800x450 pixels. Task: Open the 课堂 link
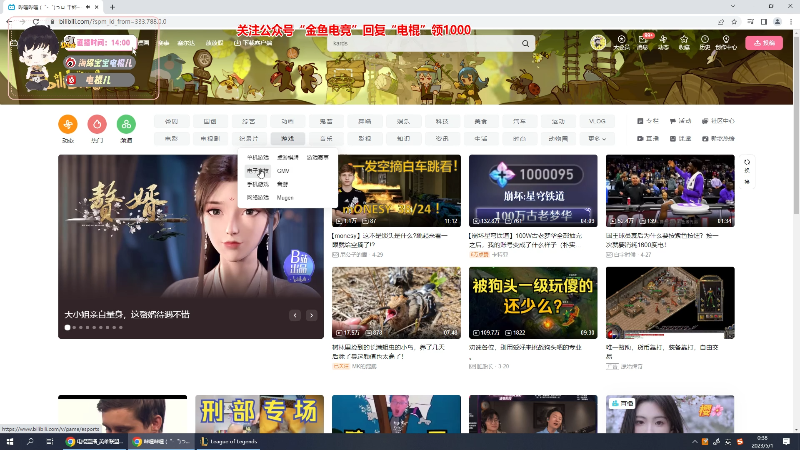pos(680,138)
